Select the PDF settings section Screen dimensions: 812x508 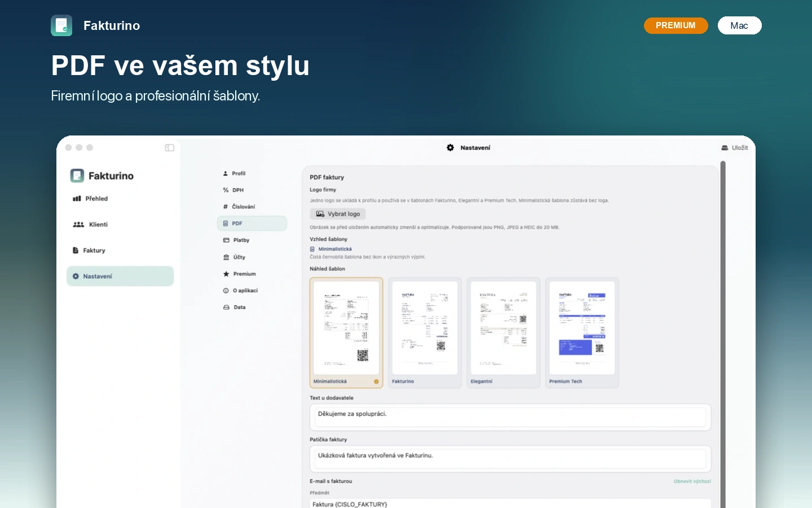click(252, 224)
